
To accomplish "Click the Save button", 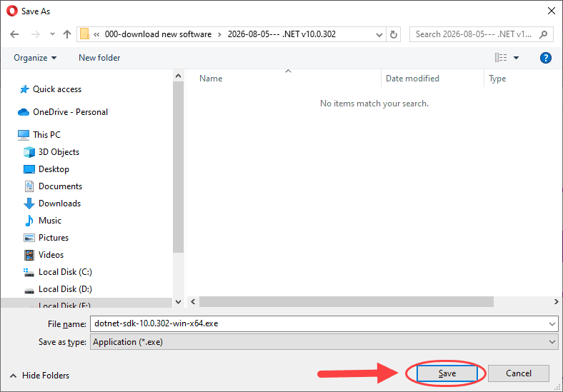I will pyautogui.click(x=447, y=373).
